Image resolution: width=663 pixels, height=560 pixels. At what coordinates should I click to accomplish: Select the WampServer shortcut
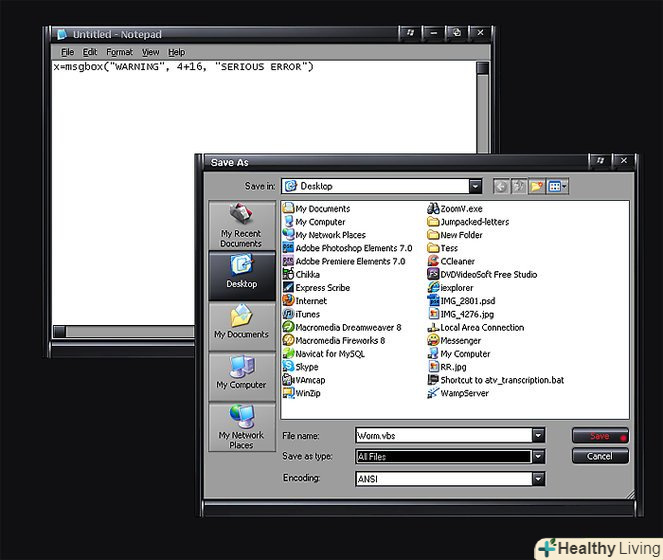click(x=464, y=393)
